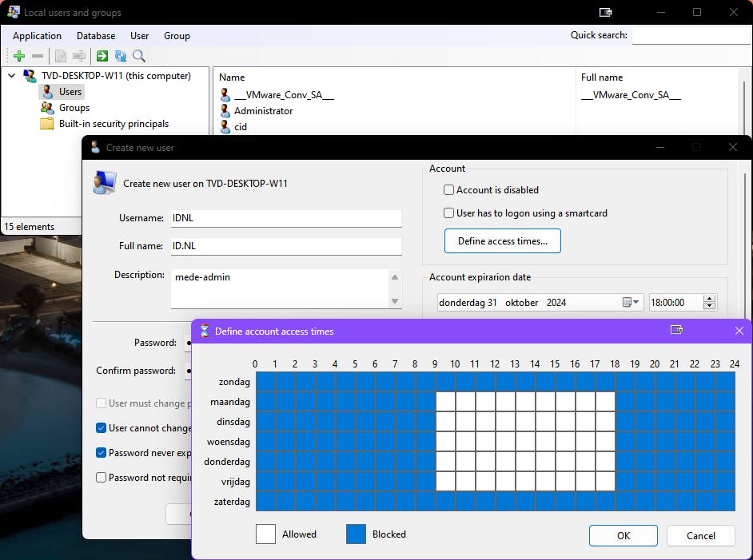The image size is (753, 560).
Task: Click the Description box scroll down arrow
Action: click(x=395, y=301)
